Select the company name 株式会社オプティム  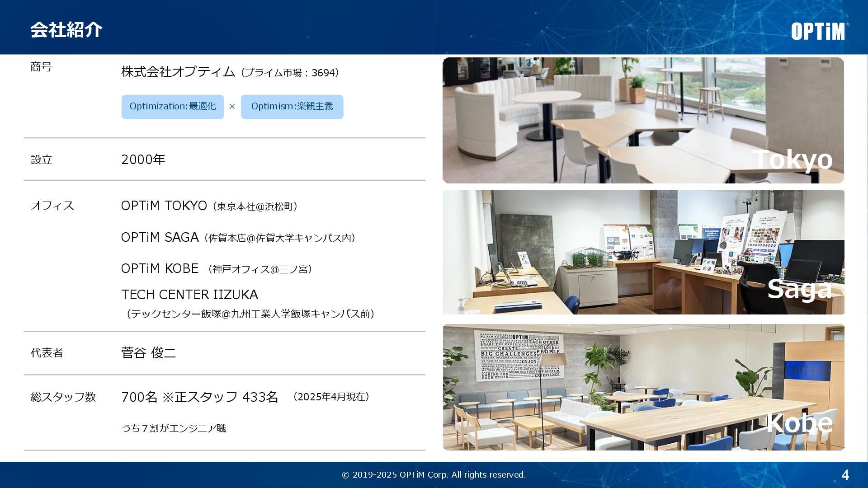point(178,72)
